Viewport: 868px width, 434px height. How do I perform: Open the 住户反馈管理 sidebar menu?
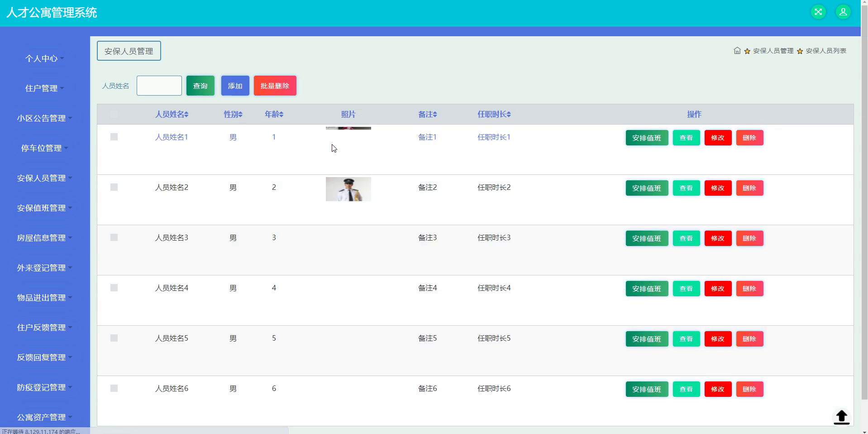tap(45, 328)
